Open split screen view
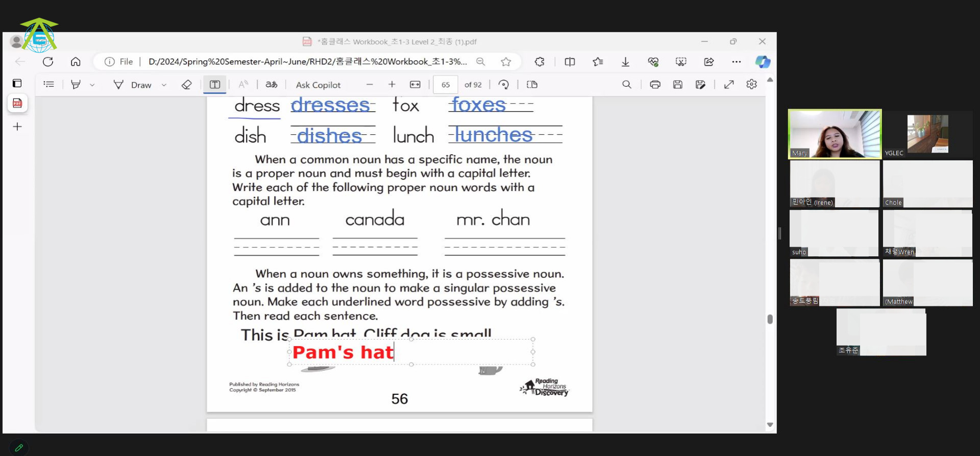Screen dimensions: 980x456 pos(570,62)
